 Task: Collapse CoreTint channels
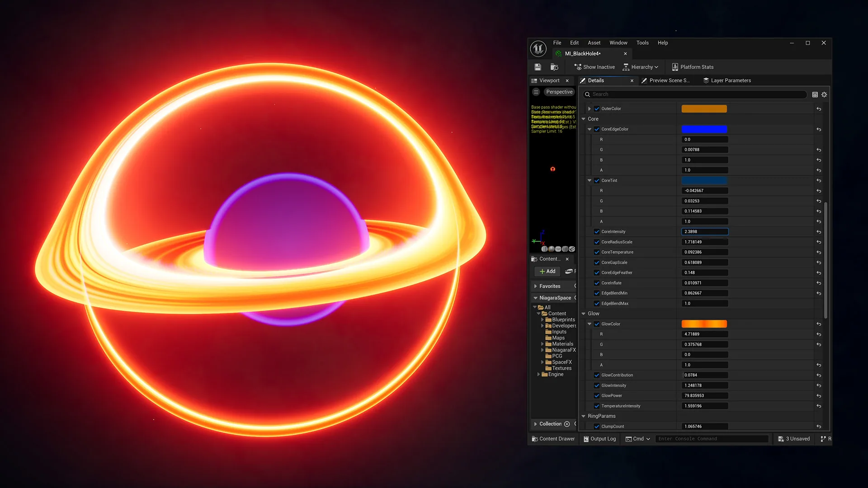click(590, 181)
